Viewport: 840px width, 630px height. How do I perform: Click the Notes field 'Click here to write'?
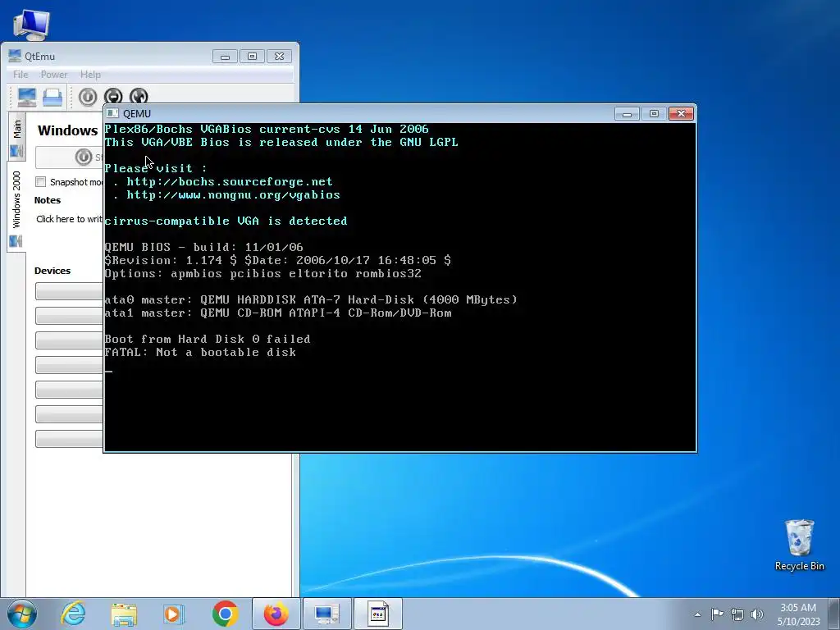coord(69,219)
